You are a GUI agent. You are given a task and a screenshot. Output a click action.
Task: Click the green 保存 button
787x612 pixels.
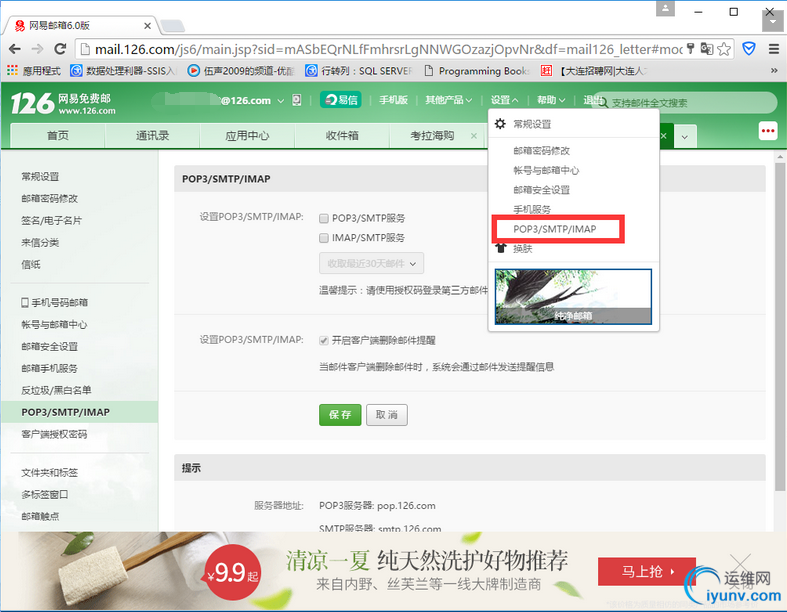(x=340, y=415)
